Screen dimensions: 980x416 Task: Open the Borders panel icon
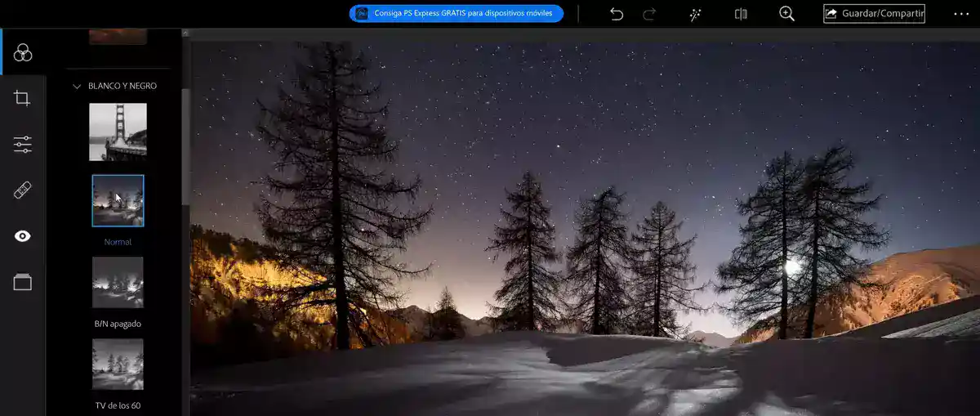(23, 282)
